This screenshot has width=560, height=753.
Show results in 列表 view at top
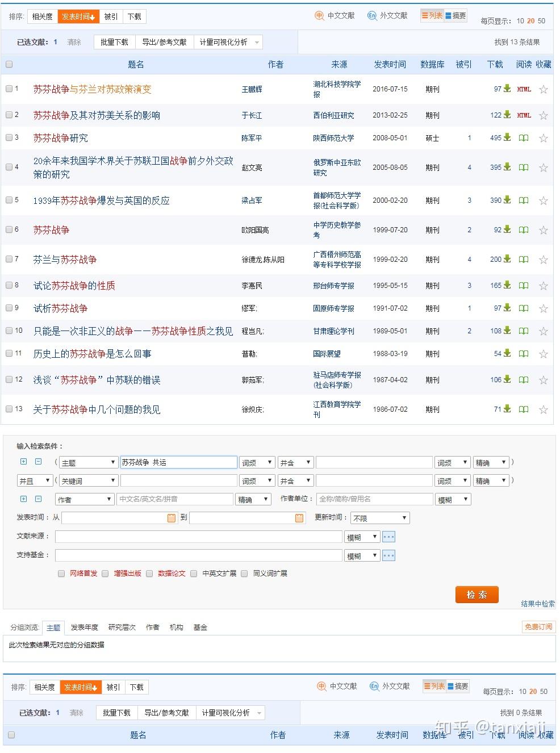(432, 16)
